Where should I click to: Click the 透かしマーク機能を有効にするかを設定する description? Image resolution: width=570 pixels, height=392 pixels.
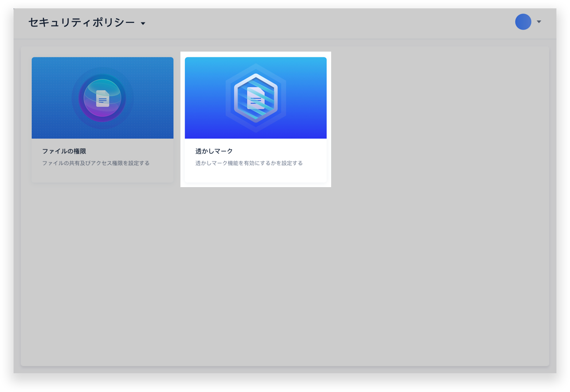249,163
